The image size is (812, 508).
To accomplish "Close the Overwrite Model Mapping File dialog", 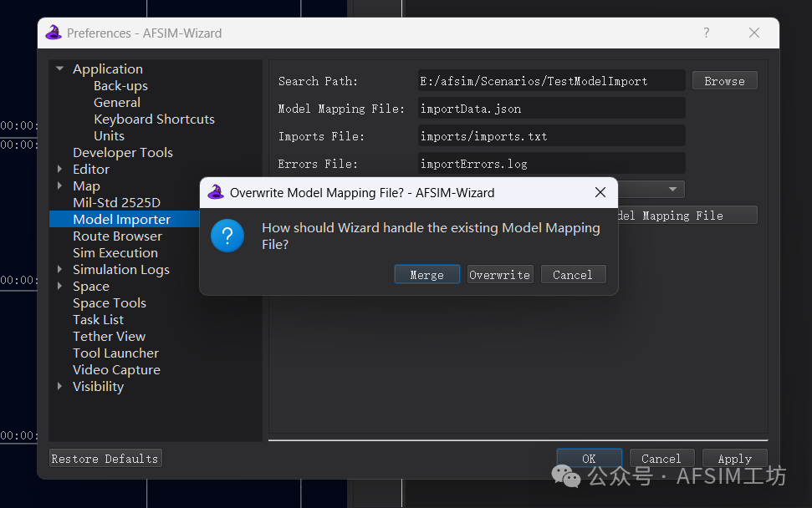I will pos(600,192).
